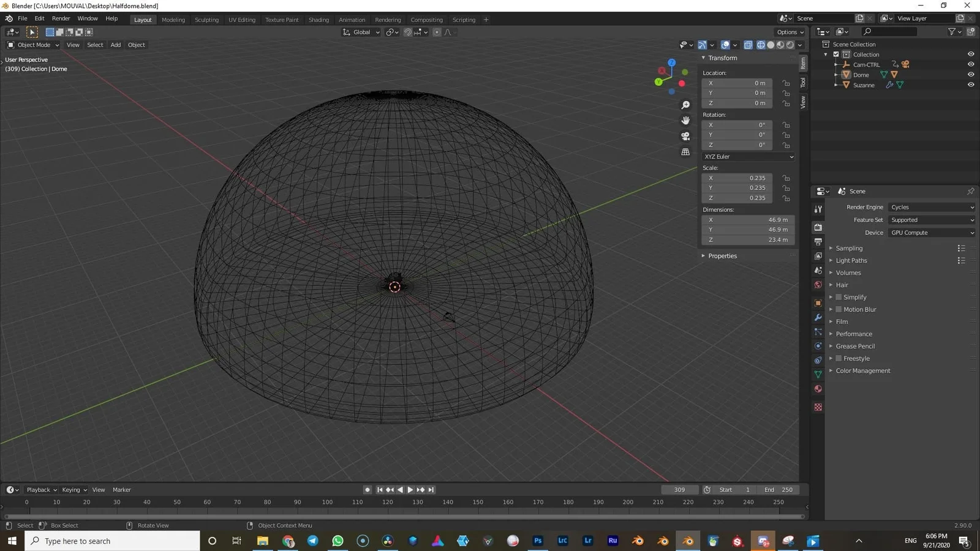Screen dimensions: 980x551
Task: Click the Options button in viewport header
Action: (x=789, y=32)
